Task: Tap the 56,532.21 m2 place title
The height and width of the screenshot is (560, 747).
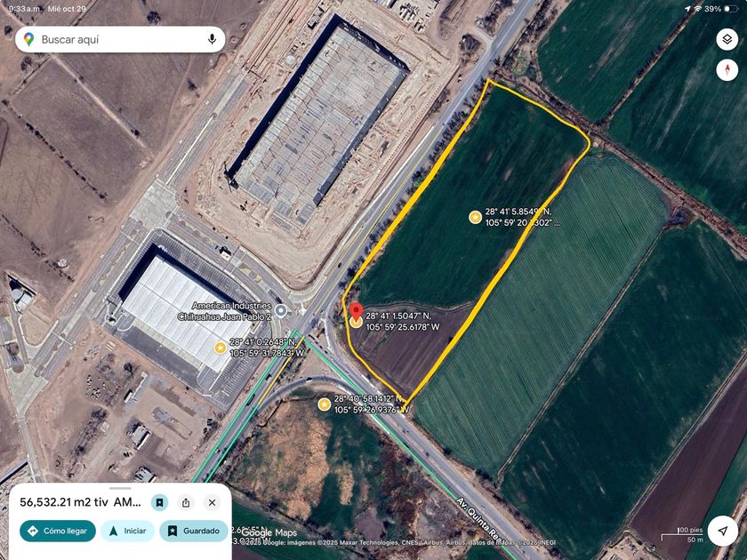Action: pyautogui.click(x=80, y=502)
